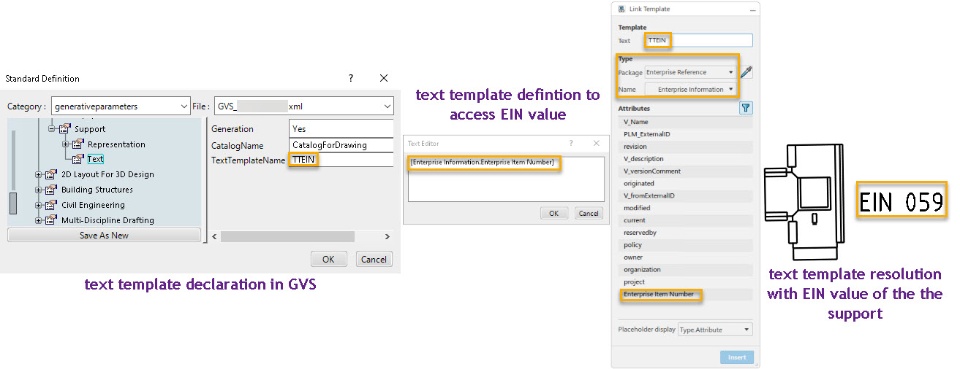
Task: Expand the Civil Engineering node
Action: coord(39,205)
